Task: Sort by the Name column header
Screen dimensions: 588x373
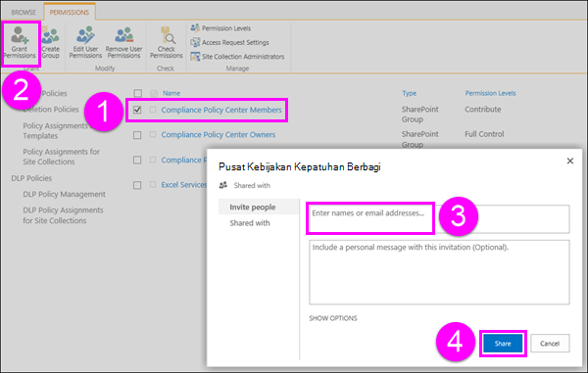Action: coord(171,93)
